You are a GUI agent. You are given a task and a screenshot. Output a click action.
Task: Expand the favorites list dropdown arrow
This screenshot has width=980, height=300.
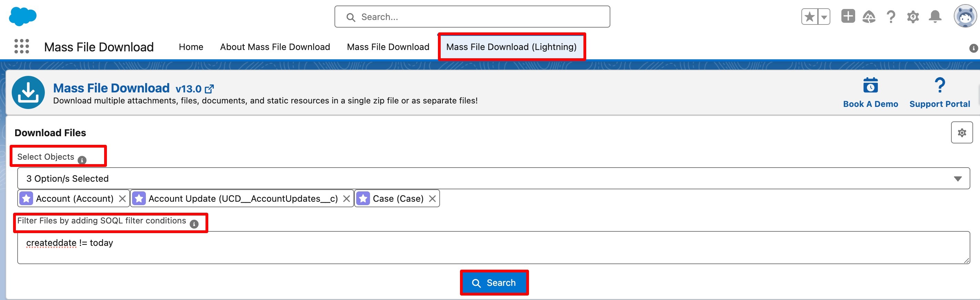tap(824, 17)
